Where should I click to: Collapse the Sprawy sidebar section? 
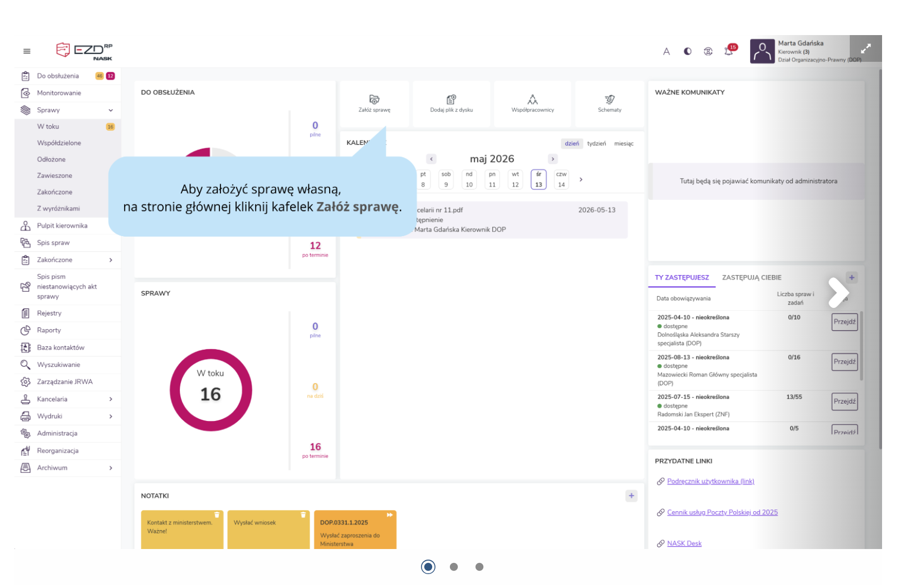(111, 110)
